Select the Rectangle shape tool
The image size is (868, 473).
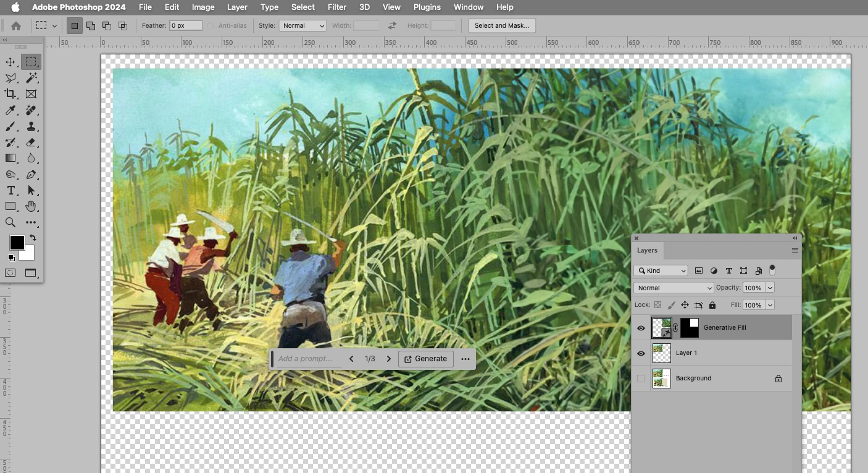10,206
